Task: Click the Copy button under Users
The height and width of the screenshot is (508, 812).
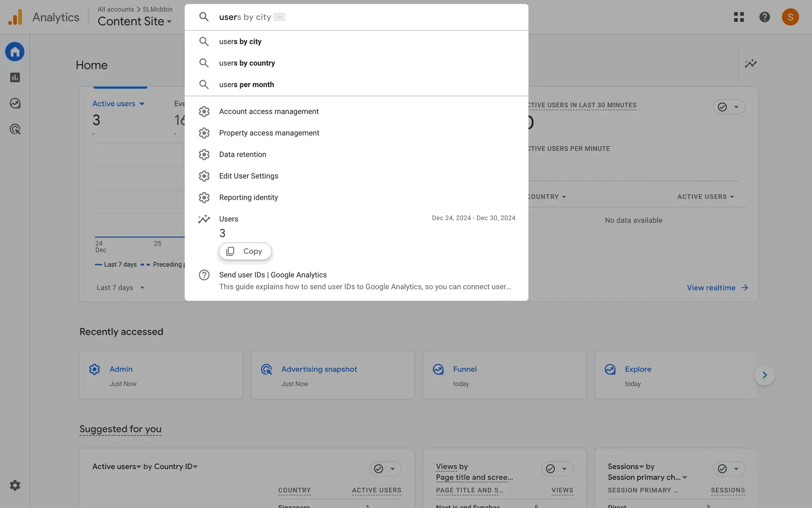Action: click(x=245, y=251)
